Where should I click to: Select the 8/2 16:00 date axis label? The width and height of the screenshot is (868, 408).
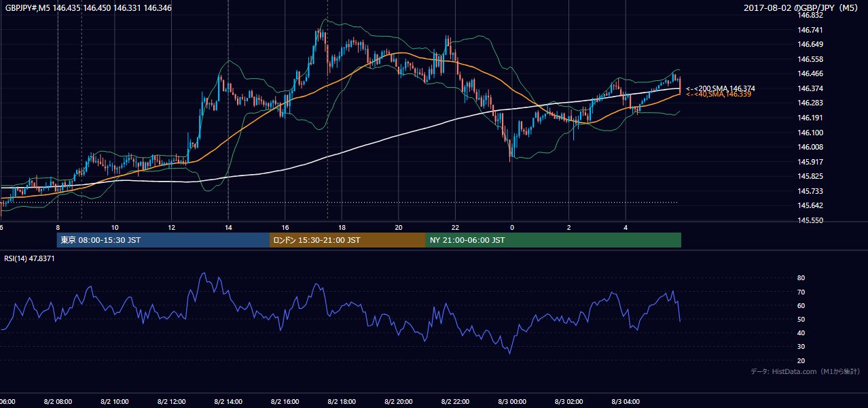tap(285, 402)
